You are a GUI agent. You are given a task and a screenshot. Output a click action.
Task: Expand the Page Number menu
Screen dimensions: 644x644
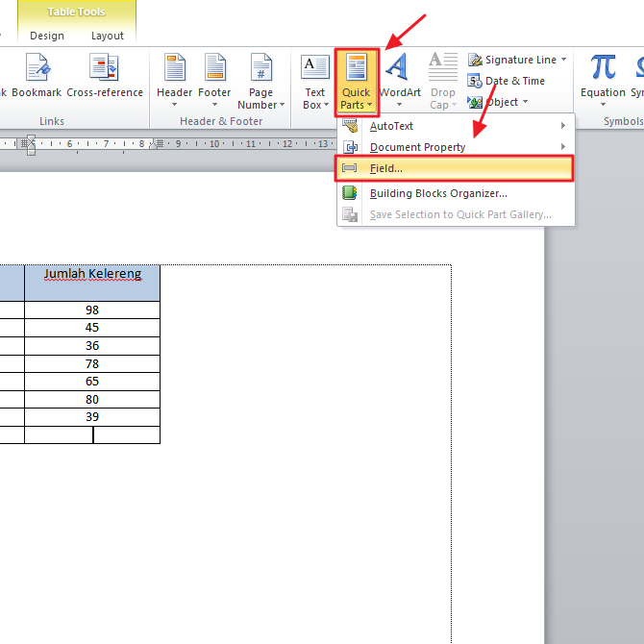click(x=260, y=81)
